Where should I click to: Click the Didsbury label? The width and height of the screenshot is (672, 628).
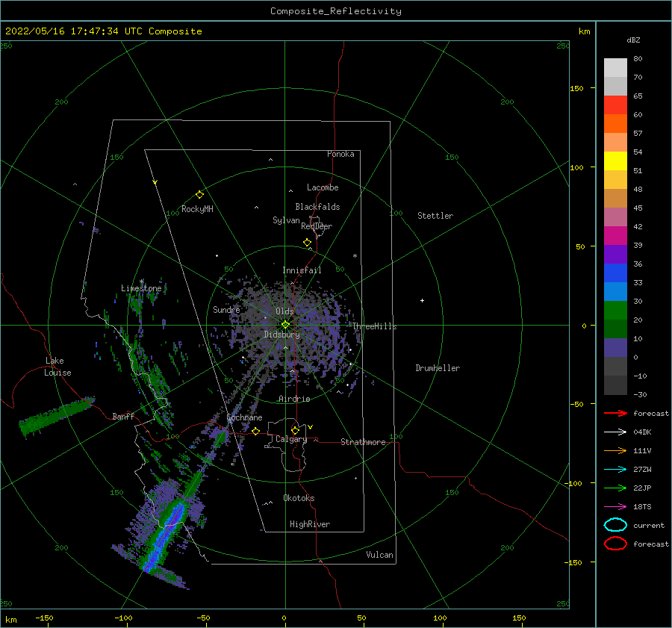(281, 335)
